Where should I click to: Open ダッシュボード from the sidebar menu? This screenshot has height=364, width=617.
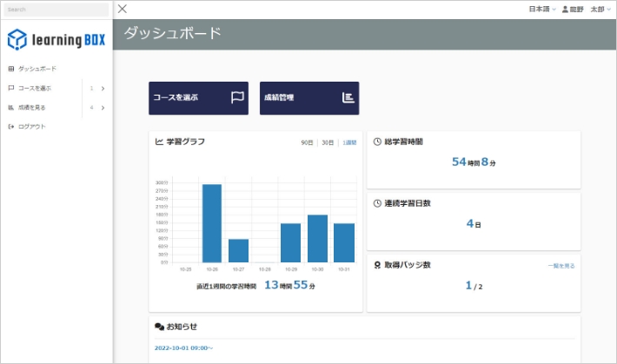pos(36,69)
